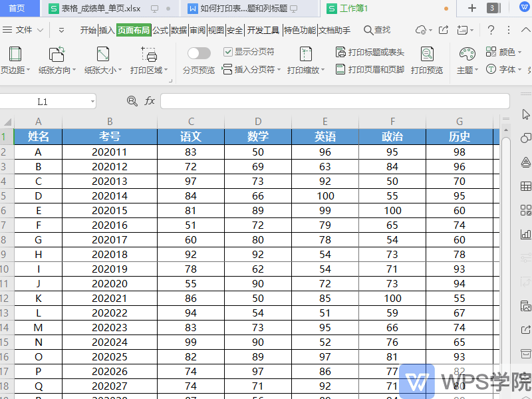Expand the page setup dialog launcher
Viewport: 532px width, 399px height.
171,80
